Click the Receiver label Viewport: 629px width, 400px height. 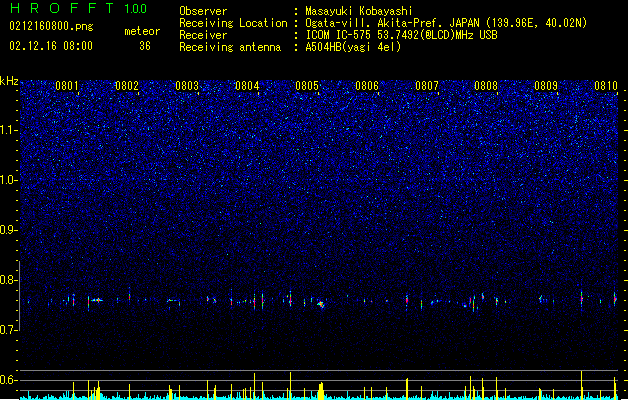(x=203, y=35)
